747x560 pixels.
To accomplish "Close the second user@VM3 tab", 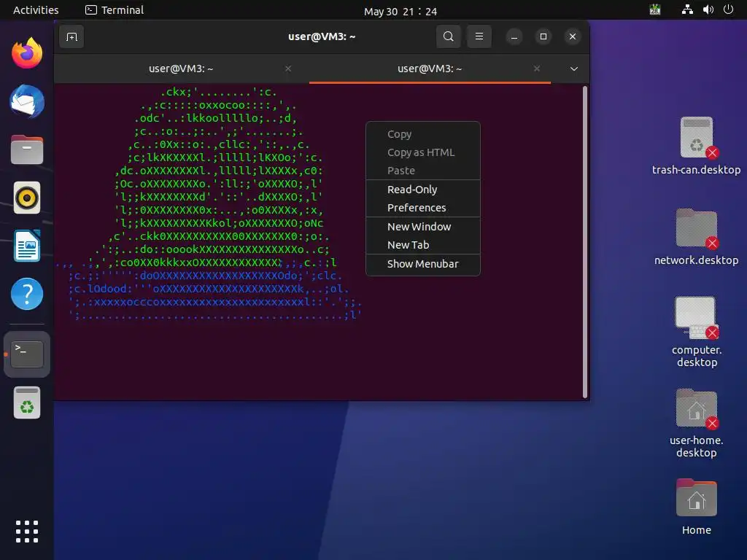I will (x=537, y=69).
